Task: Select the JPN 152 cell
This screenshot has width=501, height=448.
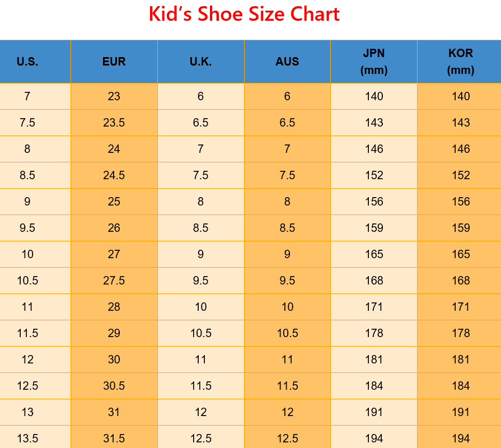Action: coord(374,175)
